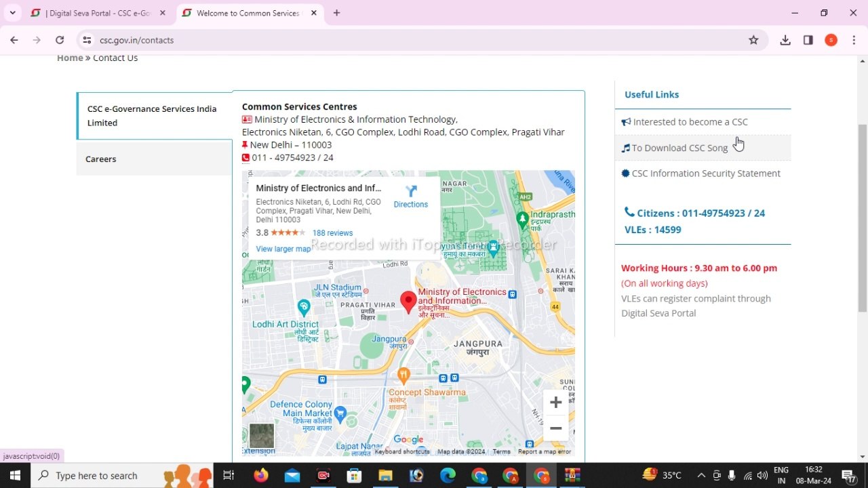
Task: Open Interested to become a CSC link
Action: (x=690, y=122)
